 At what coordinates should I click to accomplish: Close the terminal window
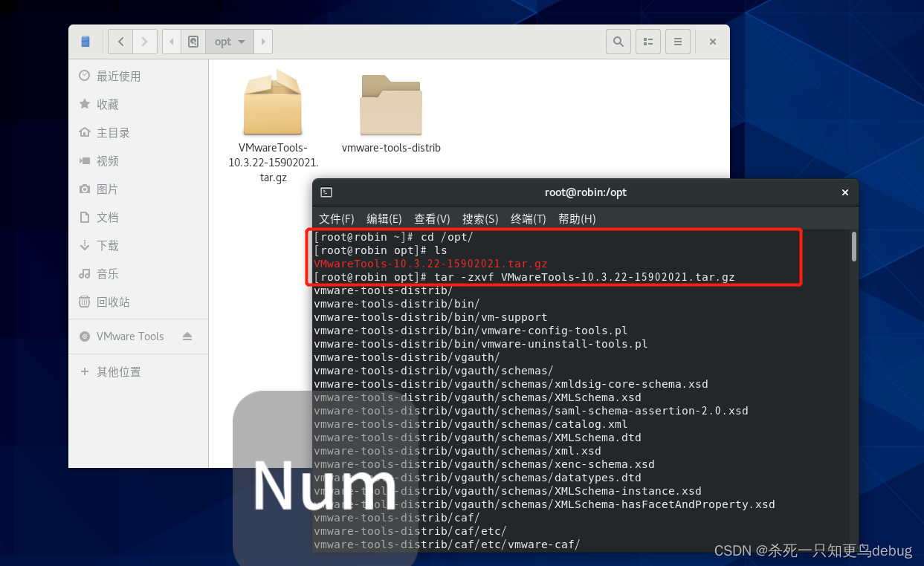[844, 192]
